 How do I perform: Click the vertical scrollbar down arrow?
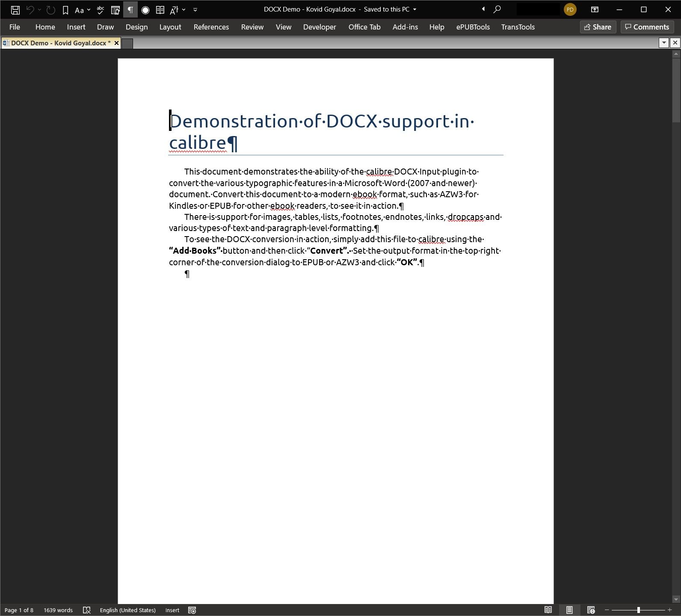676,599
